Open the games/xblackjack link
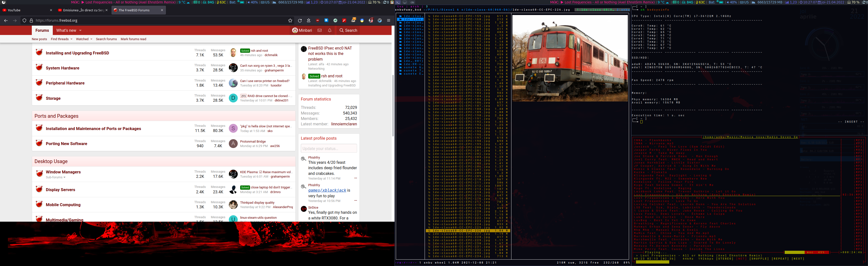This screenshot has width=868, height=266. (327, 190)
